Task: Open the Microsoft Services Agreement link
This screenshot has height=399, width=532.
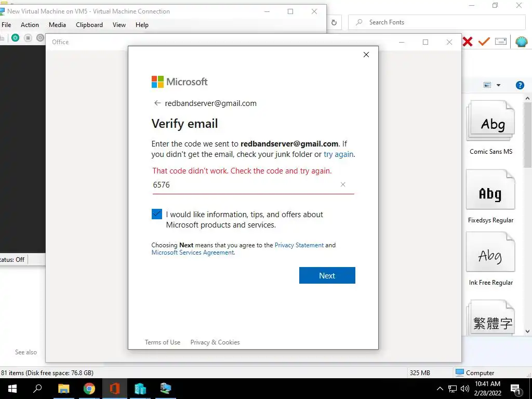Action: [x=193, y=252]
